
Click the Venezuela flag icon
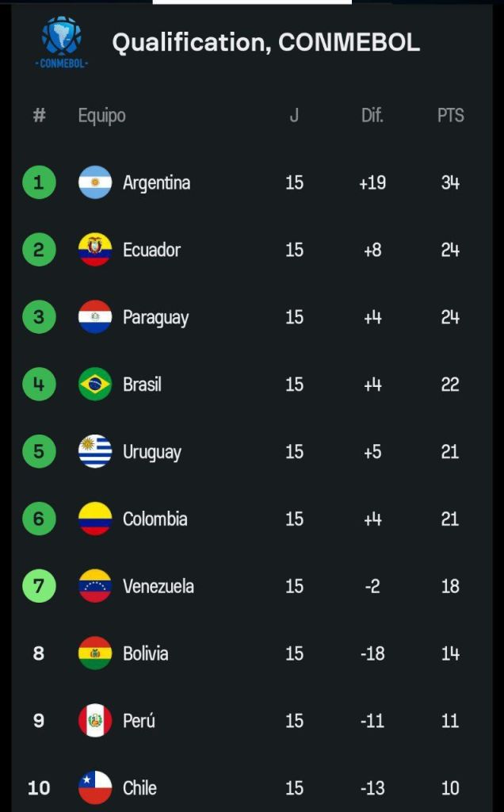click(x=95, y=587)
